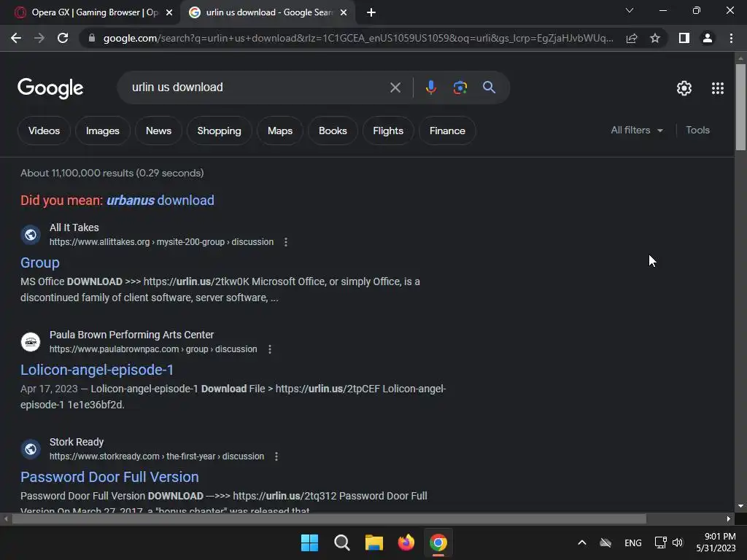Launch File Explorer from the taskbar
Image resolution: width=747 pixels, height=560 pixels.
pyautogui.click(x=374, y=542)
